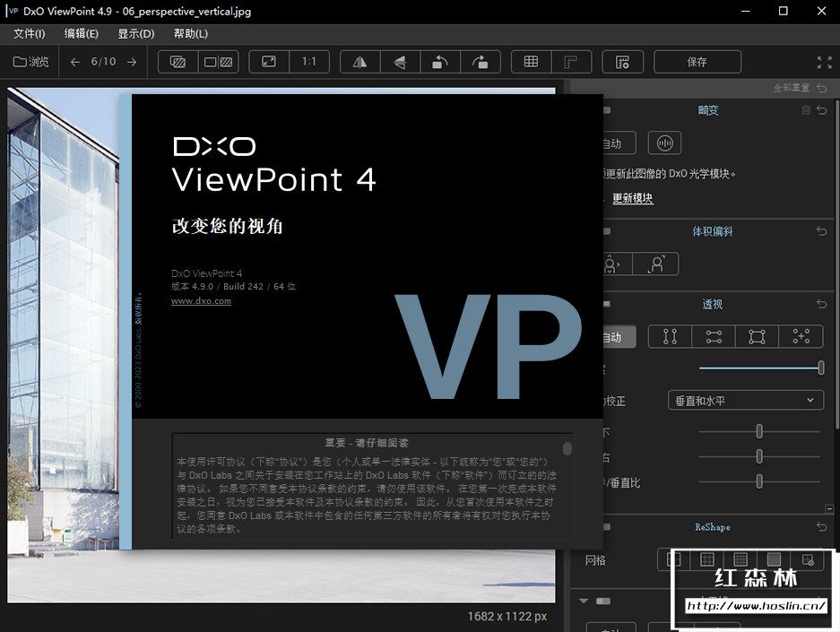Rotate the image left
Image resolution: width=840 pixels, height=632 pixels.
coord(440,62)
